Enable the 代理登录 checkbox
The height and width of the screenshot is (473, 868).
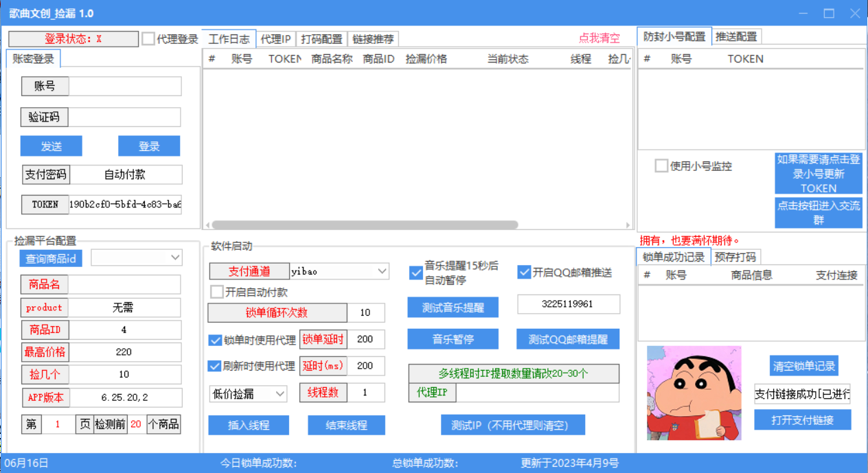point(148,39)
